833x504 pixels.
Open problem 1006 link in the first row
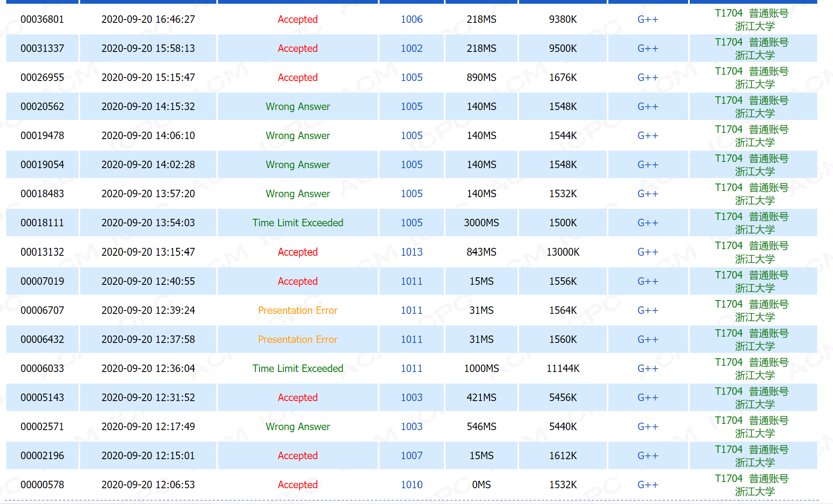pyautogui.click(x=412, y=19)
